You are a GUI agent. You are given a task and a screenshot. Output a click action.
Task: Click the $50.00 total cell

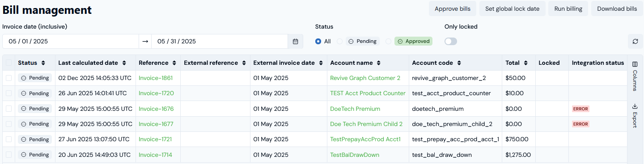tap(519, 78)
